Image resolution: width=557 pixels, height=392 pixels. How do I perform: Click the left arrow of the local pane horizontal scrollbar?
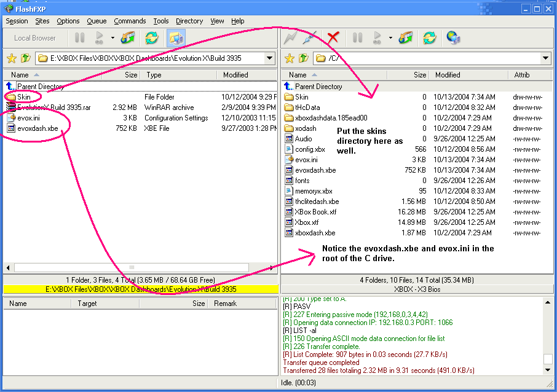tap(8, 267)
